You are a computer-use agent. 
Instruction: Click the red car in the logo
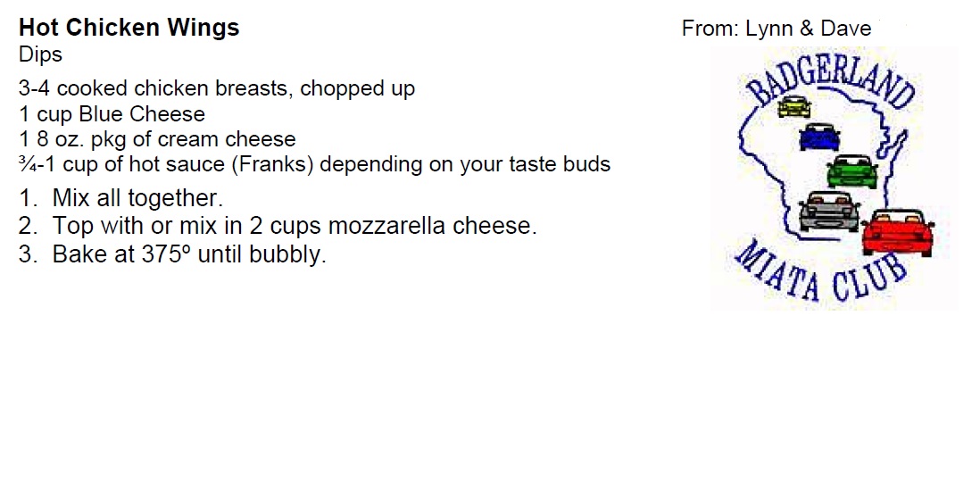898,232
